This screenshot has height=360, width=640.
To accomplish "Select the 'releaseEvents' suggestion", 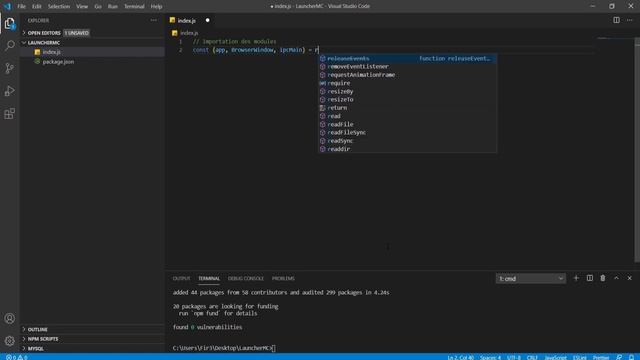I will tap(407, 58).
